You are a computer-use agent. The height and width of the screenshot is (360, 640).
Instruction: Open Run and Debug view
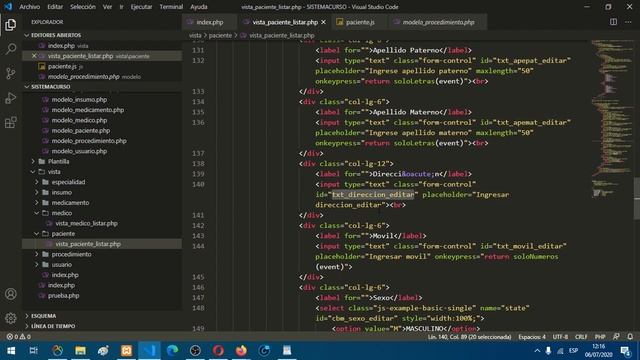coord(11,98)
